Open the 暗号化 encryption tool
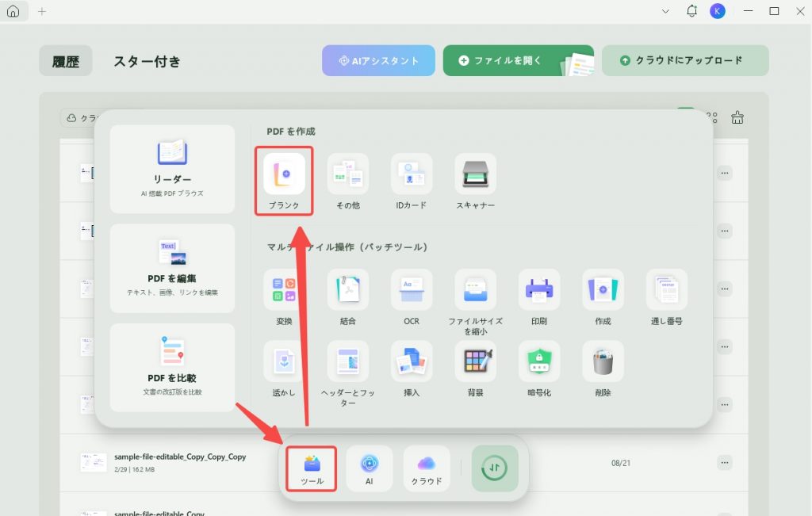Screen dimensions: 812x516 [x=539, y=369]
